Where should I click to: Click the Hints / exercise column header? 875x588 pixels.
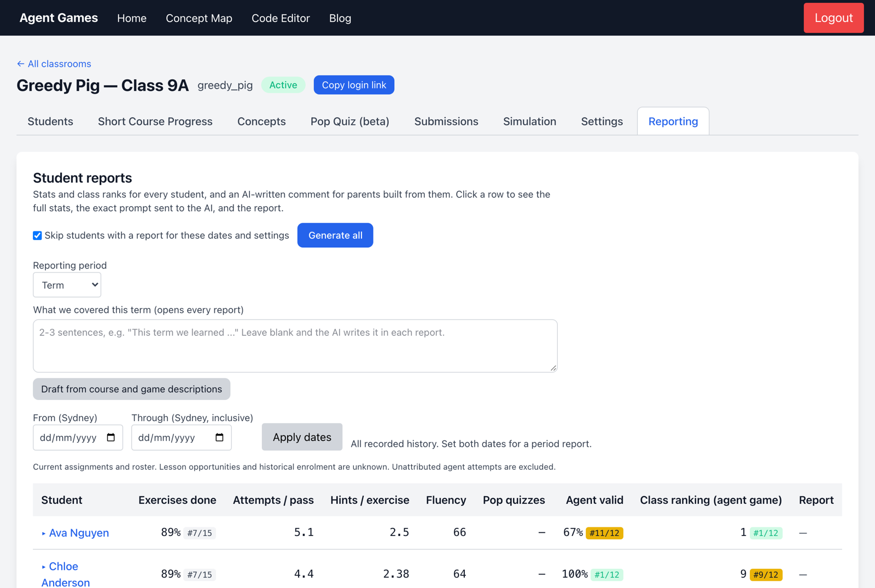pos(370,500)
